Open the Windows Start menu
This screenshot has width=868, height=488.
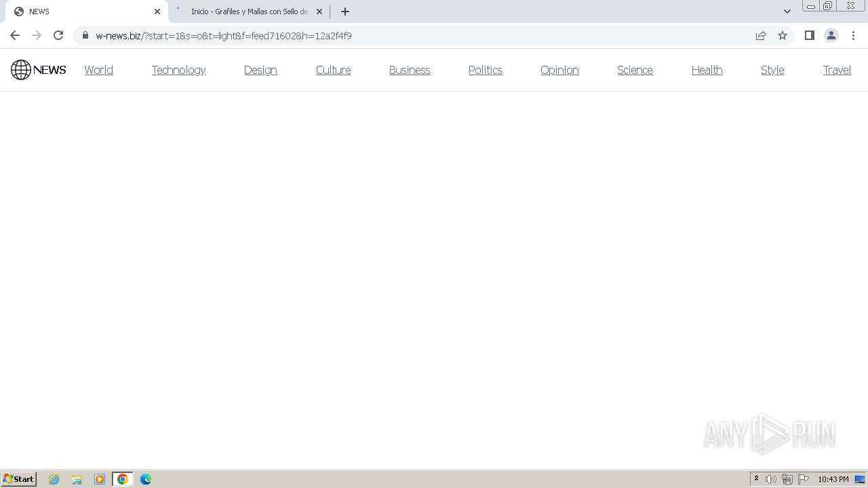(x=19, y=479)
